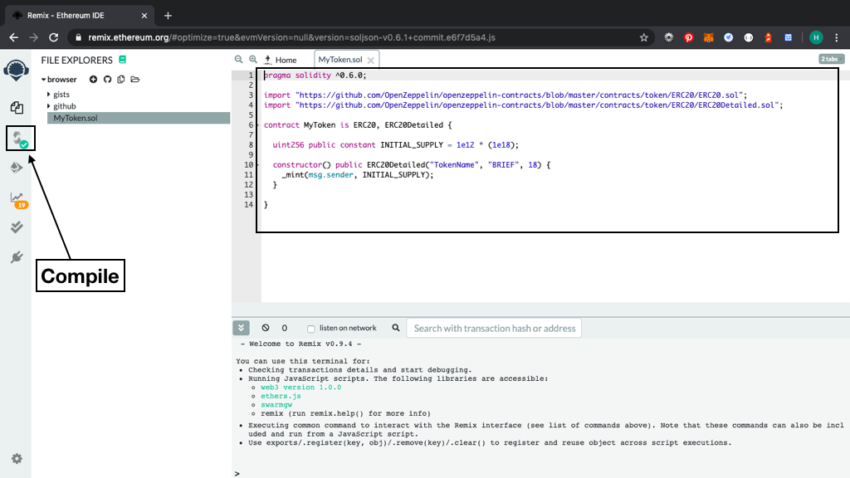850x478 pixels.
Task: Clear the terminal console output
Action: [265, 328]
